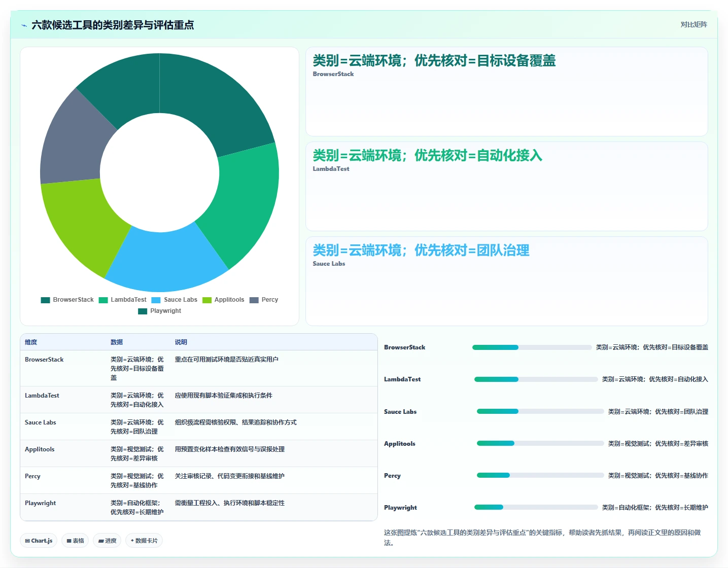Click 需衡量工程投入 description cell
Screen dimensions: 728x568
click(x=230, y=503)
